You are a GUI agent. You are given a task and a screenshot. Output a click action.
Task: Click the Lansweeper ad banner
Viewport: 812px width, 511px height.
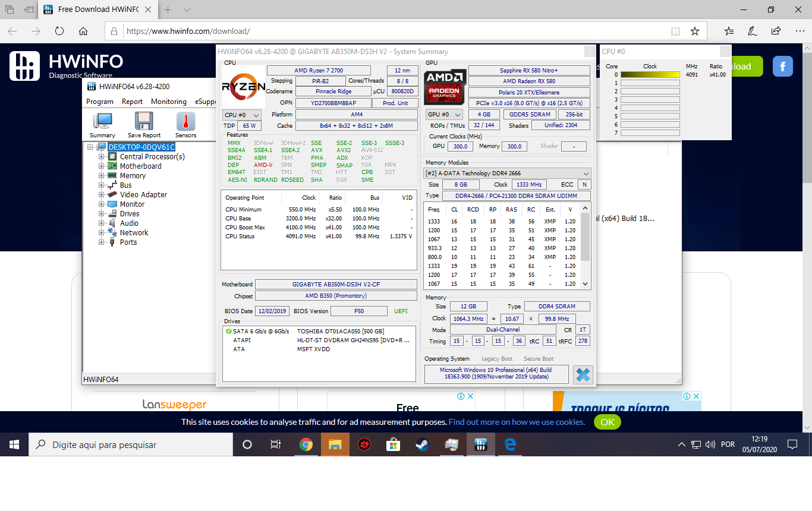pos(175,405)
